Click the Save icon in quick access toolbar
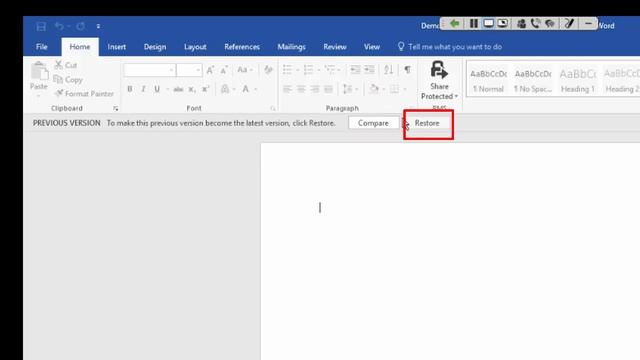Screen dimensions: 640x360 [41, 27]
